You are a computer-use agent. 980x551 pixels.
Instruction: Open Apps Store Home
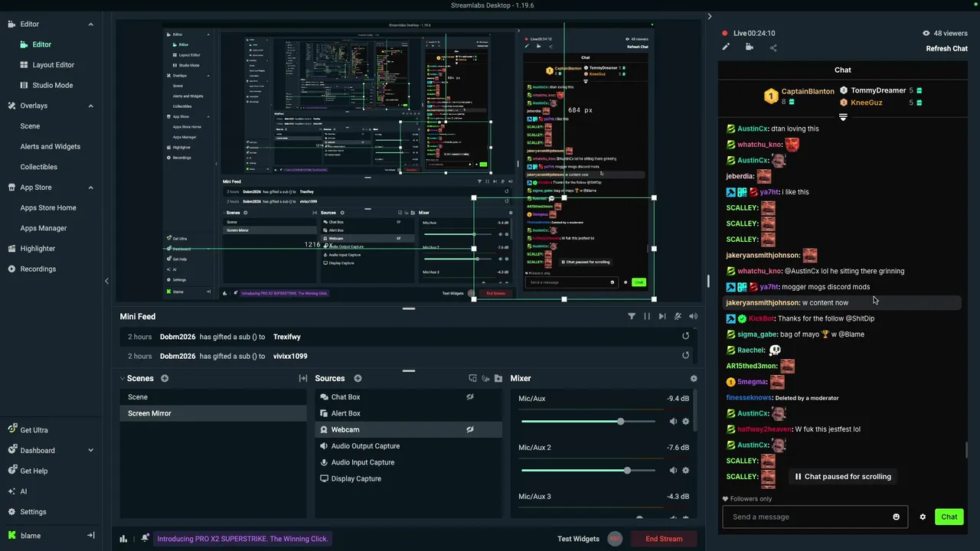[48, 207]
